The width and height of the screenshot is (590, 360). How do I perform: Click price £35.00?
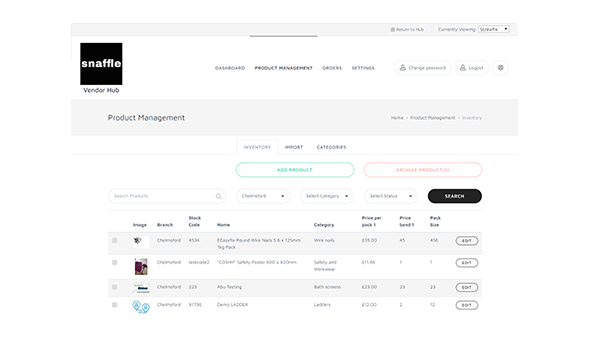(x=369, y=240)
